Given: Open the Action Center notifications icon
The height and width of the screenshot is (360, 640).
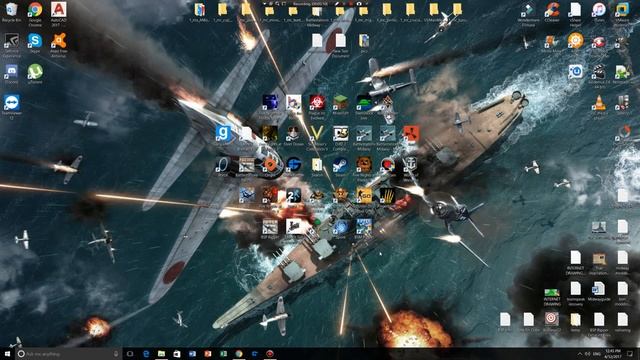Looking at the screenshot, I should pyautogui.click(x=630, y=353).
